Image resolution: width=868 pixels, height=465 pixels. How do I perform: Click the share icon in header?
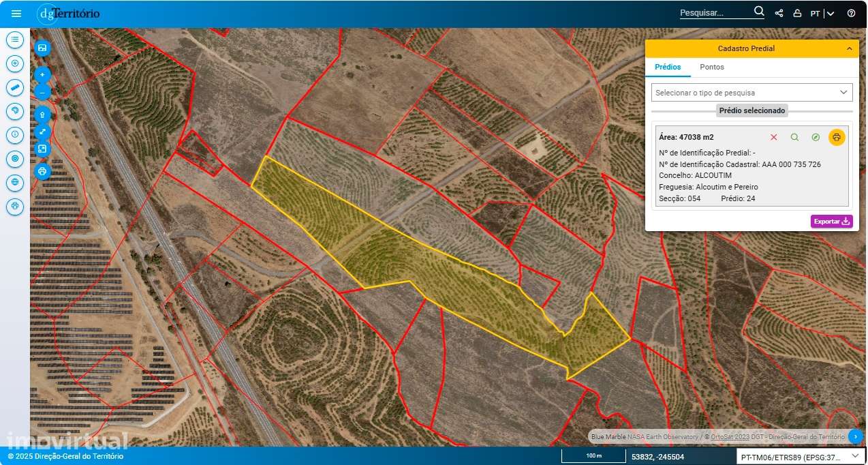coord(779,13)
